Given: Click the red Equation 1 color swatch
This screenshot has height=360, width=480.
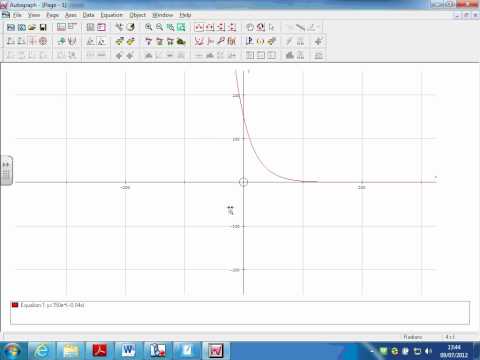Looking at the screenshot, I should click(15, 305).
